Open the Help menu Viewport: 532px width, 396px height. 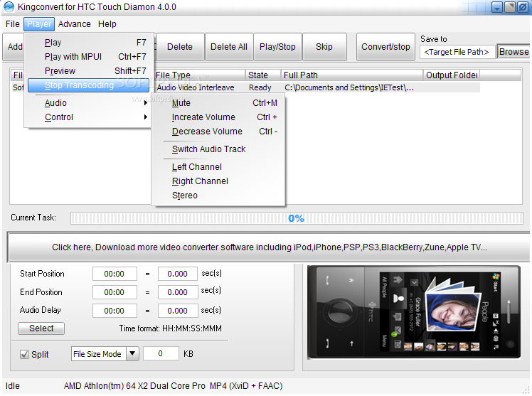(107, 24)
